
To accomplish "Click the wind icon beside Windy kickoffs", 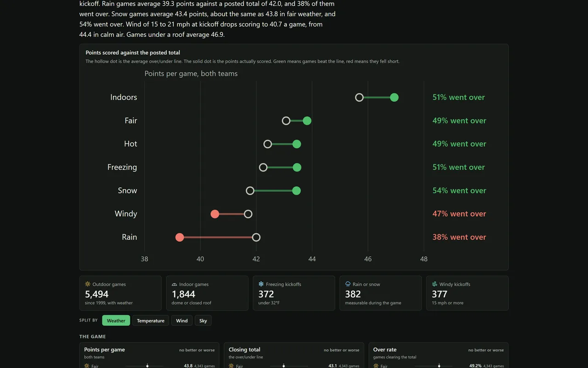I will tap(435, 284).
